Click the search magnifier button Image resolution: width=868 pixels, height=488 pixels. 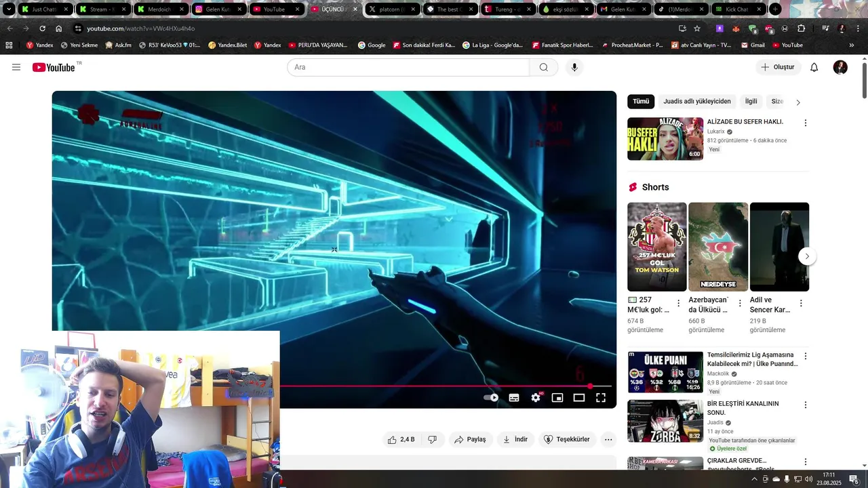544,67
